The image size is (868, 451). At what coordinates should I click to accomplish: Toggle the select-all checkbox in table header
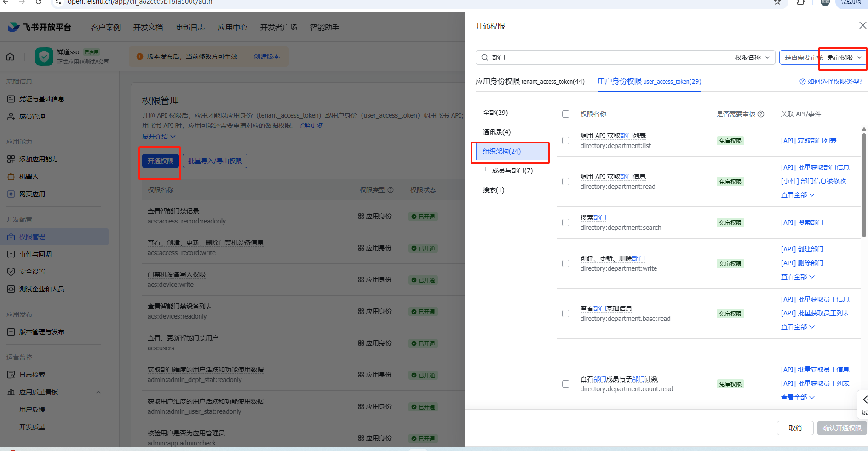(x=566, y=114)
